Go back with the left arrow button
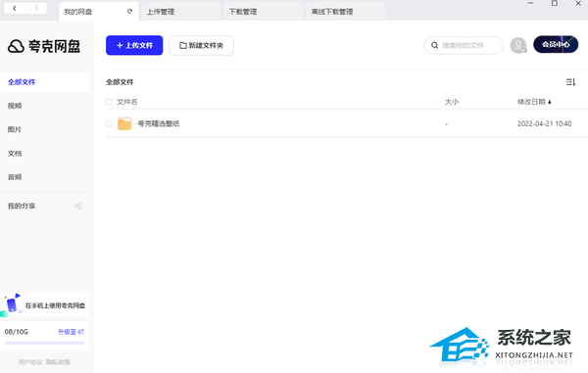The image size is (588, 373). tap(15, 8)
